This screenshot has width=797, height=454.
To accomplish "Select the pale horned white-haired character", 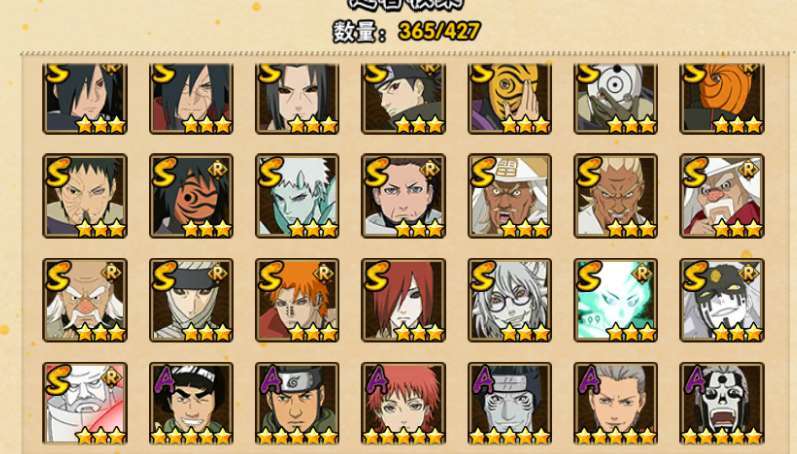I will tap(297, 196).
